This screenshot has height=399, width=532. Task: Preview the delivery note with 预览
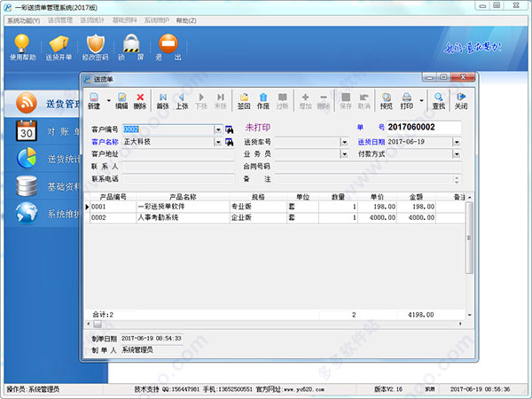point(387,101)
